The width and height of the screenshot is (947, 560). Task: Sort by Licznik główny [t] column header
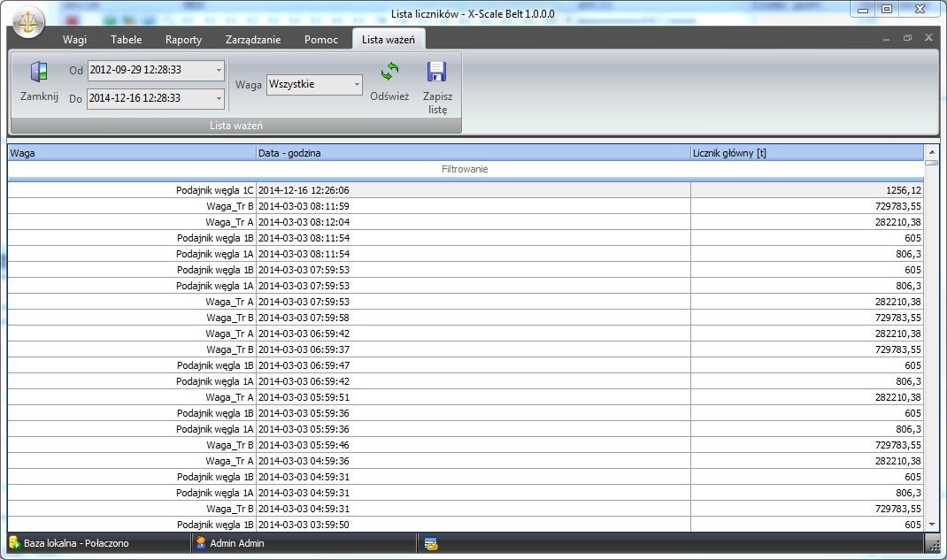(805, 153)
